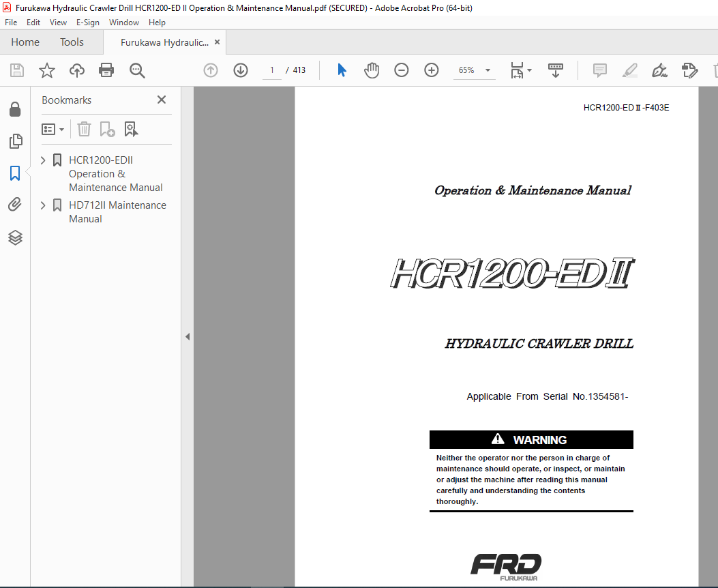Close the Furukawa Hydraulic document tab
718x588 pixels.
[217, 42]
